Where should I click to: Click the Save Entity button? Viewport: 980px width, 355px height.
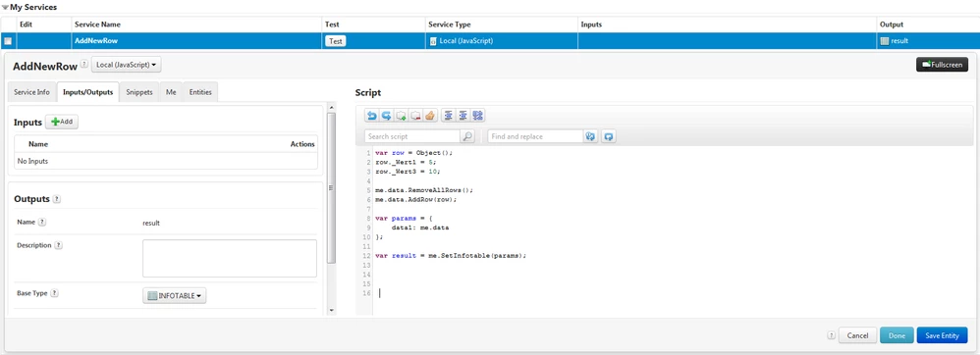point(942,335)
